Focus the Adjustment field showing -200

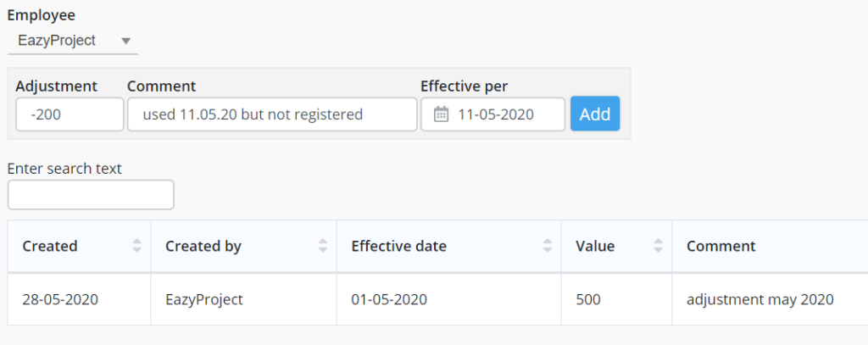(x=70, y=114)
